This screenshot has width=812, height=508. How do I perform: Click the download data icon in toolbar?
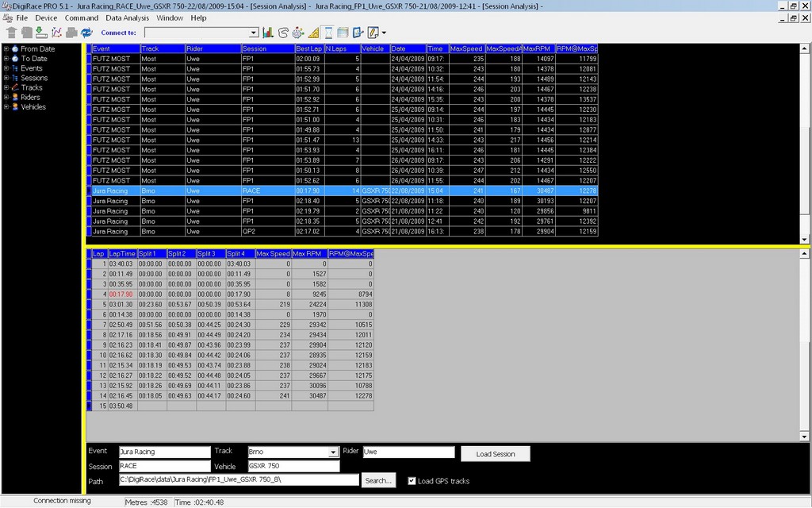(41, 33)
